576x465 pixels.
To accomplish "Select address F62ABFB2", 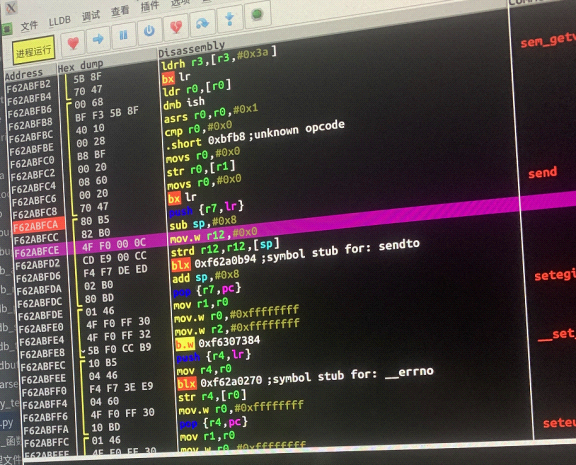I will tap(29, 86).
